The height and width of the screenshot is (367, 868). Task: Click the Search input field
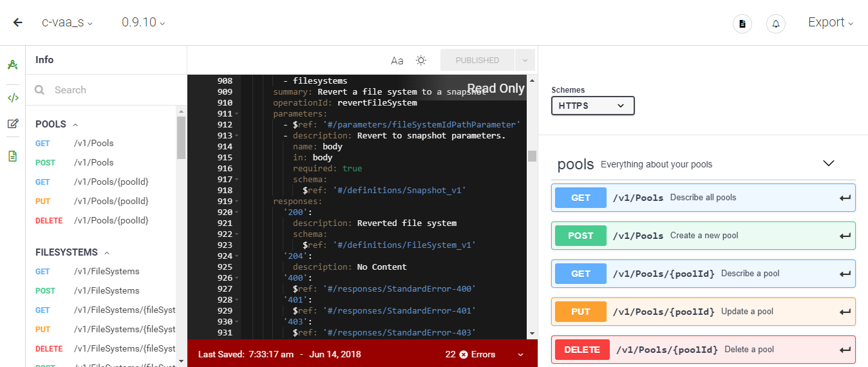(109, 90)
